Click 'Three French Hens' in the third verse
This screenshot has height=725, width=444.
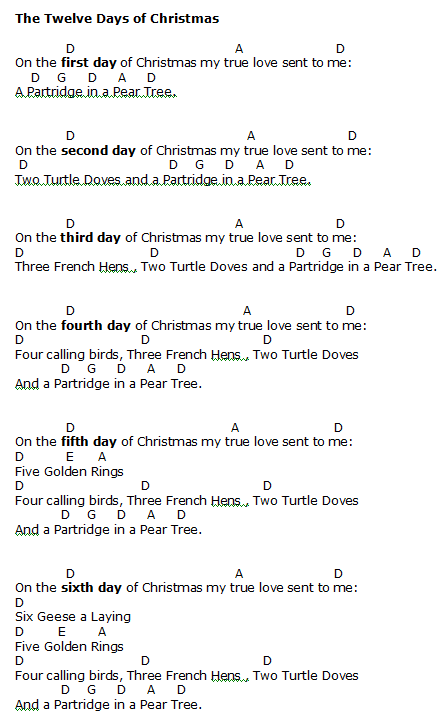[x=75, y=267]
